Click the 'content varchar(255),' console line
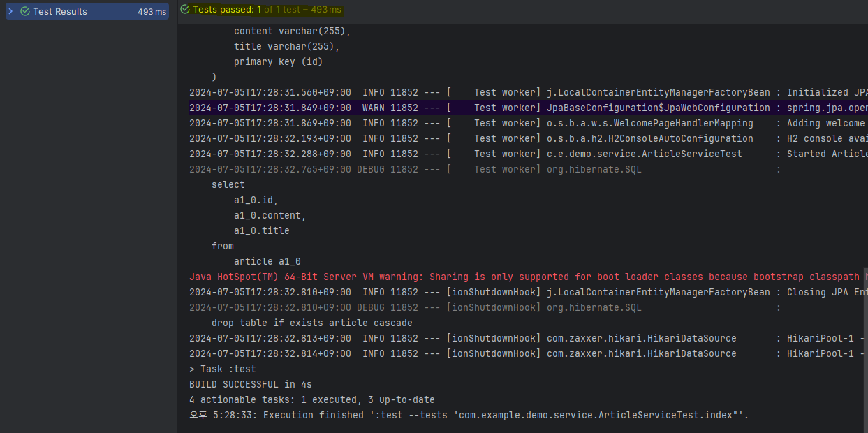 (x=292, y=31)
